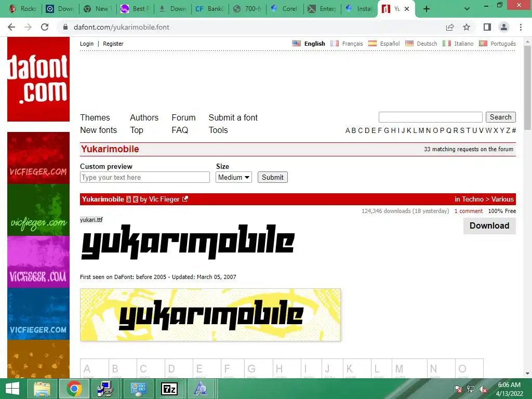532x399 pixels.
Task: Open the Chrome profile avatar
Action: pyautogui.click(x=504, y=27)
